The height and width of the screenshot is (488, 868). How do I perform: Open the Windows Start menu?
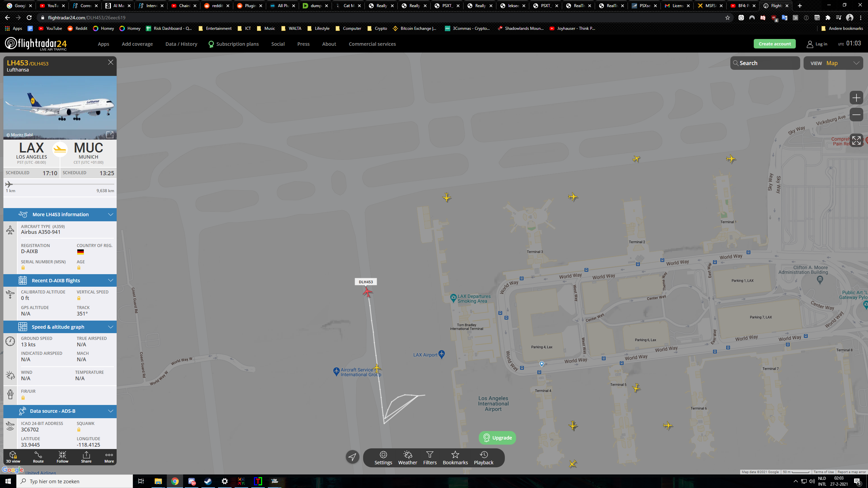[8, 481]
